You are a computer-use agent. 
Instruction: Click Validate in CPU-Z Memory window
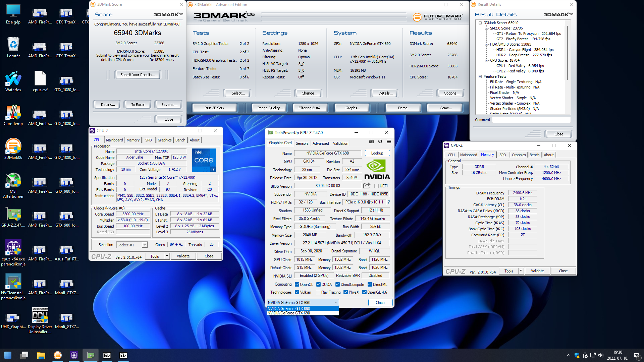[x=537, y=271]
